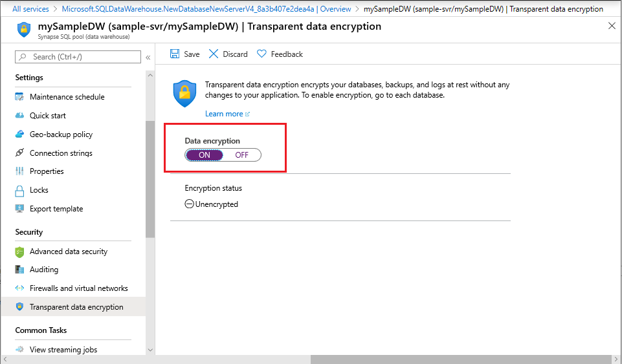Click the Quick start cloud icon

19,115
